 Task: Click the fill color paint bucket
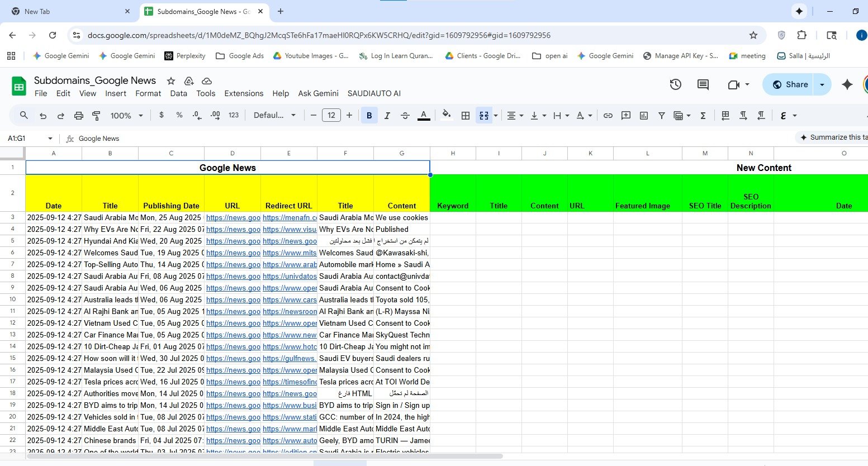point(446,116)
